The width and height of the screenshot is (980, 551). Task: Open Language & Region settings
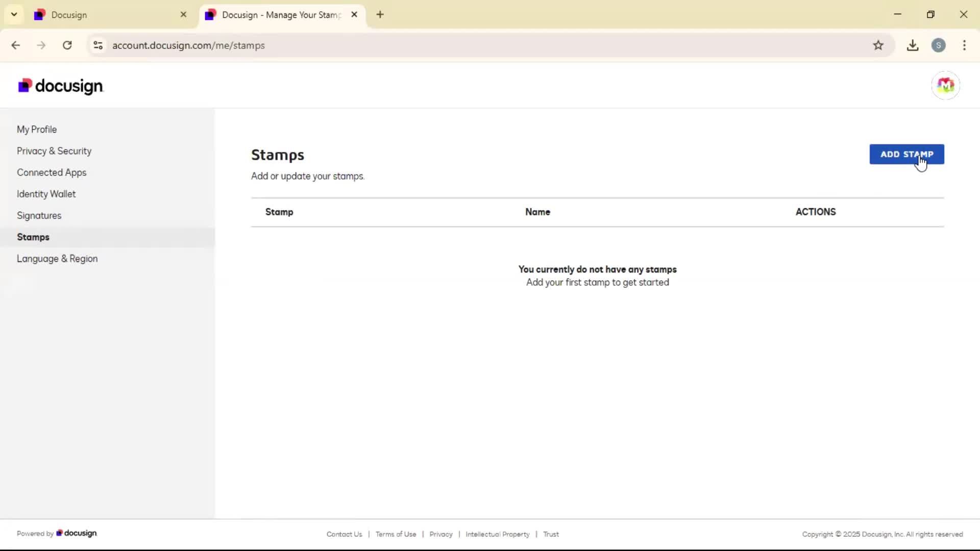57,259
